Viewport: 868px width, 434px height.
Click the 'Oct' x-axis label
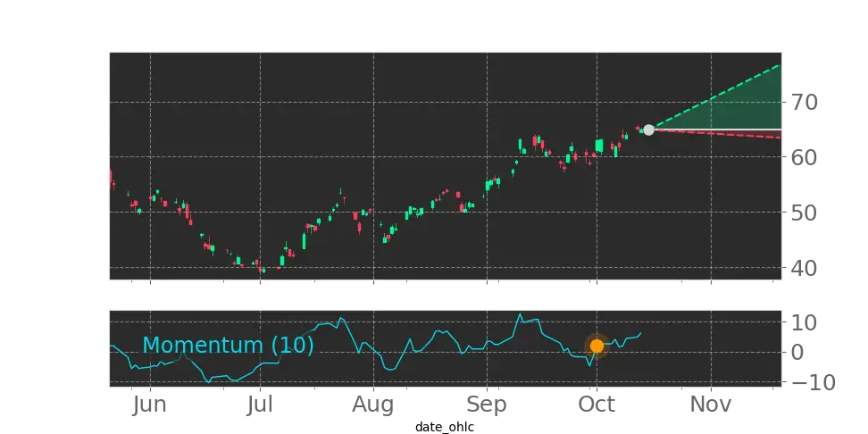click(597, 405)
